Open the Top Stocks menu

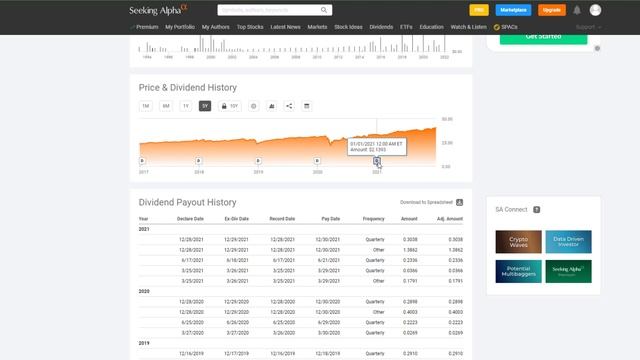[250, 27]
